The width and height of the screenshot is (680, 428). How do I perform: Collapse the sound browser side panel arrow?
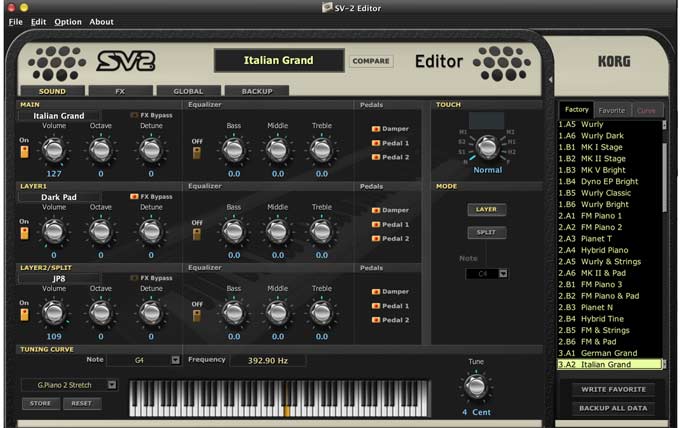[x=550, y=80]
